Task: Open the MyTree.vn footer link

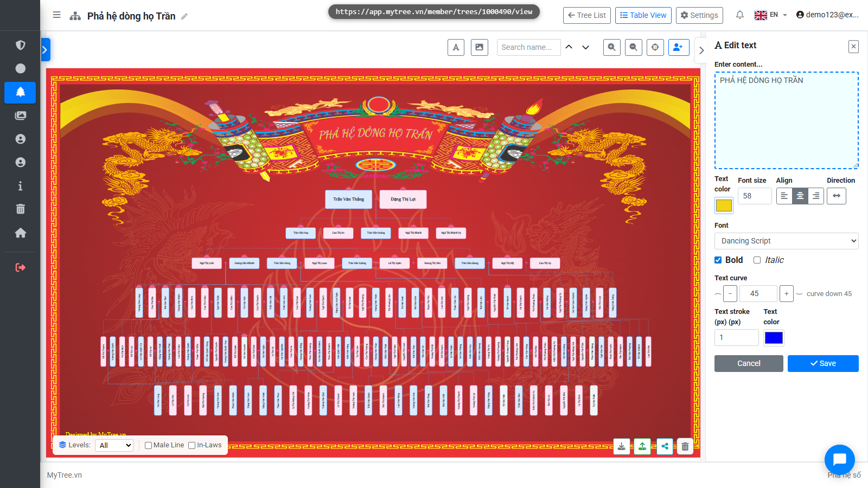Action: pyautogui.click(x=65, y=475)
